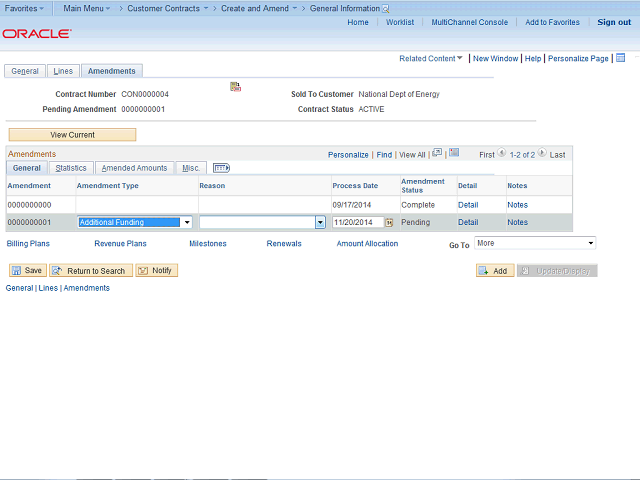Click View All link in Amendments grid
The width and height of the screenshot is (640, 480).
412,155
